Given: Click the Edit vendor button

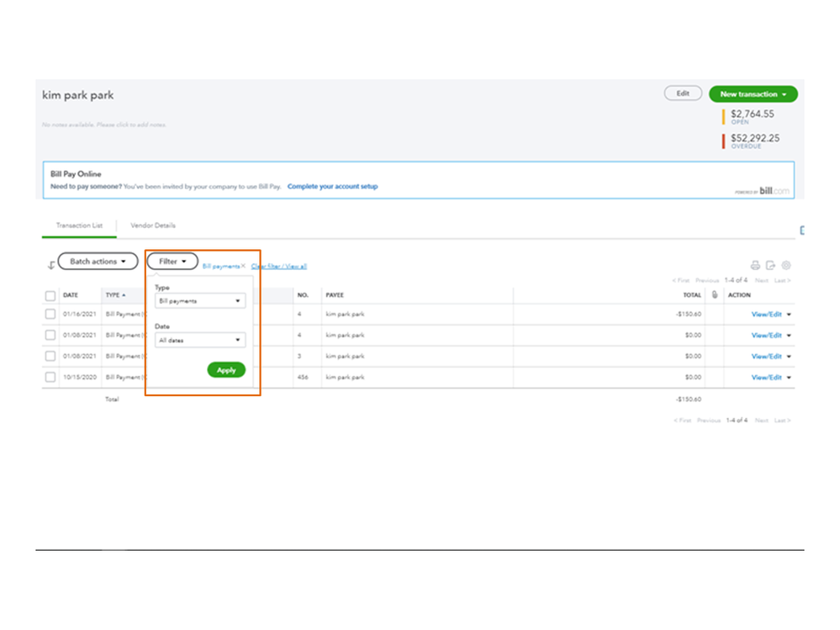Looking at the screenshot, I should (x=683, y=93).
